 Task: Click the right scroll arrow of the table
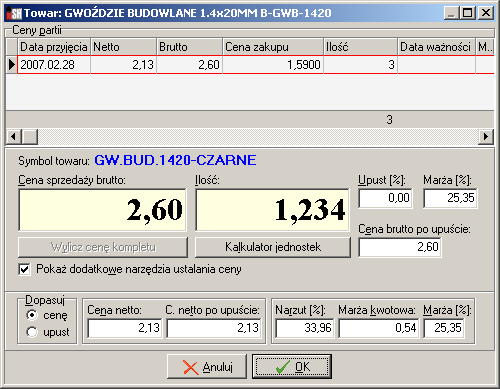[x=486, y=137]
